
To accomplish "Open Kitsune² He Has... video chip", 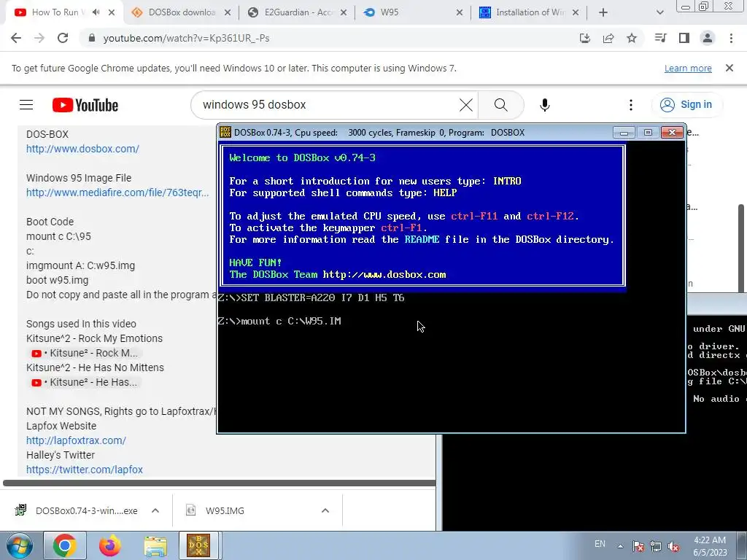I will coord(85,382).
